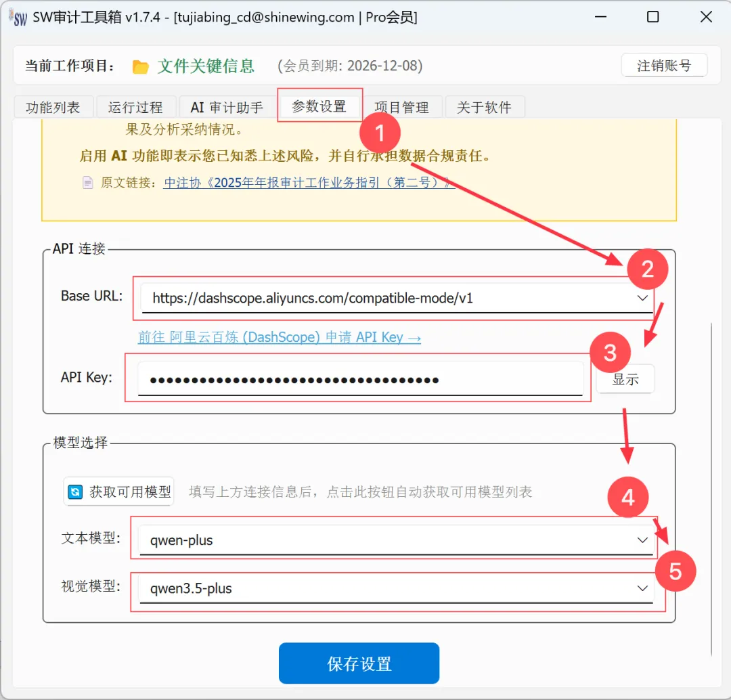Image resolution: width=731 pixels, height=700 pixels.
Task: Click the yellow folder project icon
Action: click(140, 67)
